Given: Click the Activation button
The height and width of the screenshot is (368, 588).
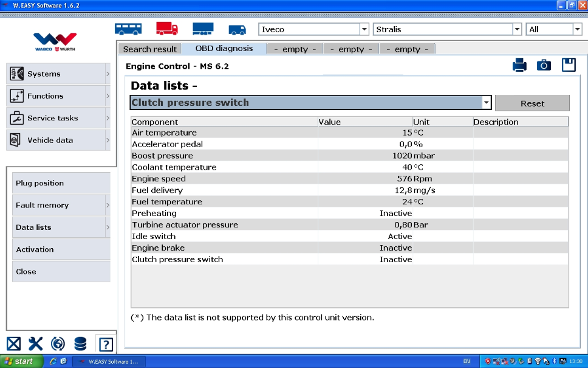Looking at the screenshot, I should click(x=61, y=249).
